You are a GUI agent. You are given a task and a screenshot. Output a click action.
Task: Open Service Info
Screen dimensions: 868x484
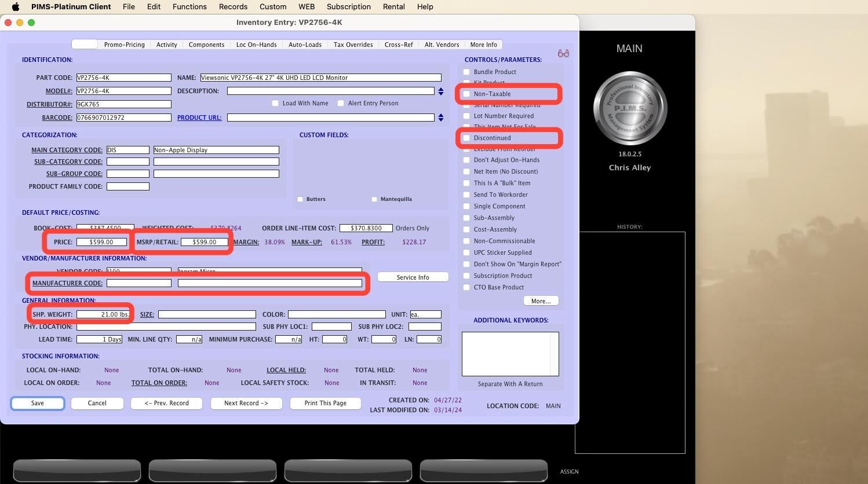click(413, 277)
